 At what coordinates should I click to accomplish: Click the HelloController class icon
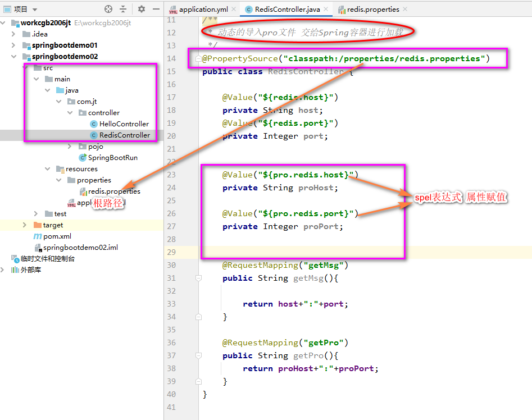click(x=94, y=124)
